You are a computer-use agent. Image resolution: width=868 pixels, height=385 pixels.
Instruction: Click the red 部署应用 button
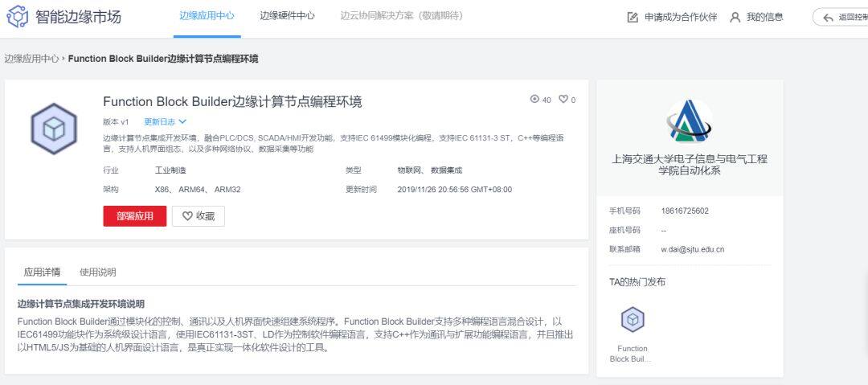134,216
